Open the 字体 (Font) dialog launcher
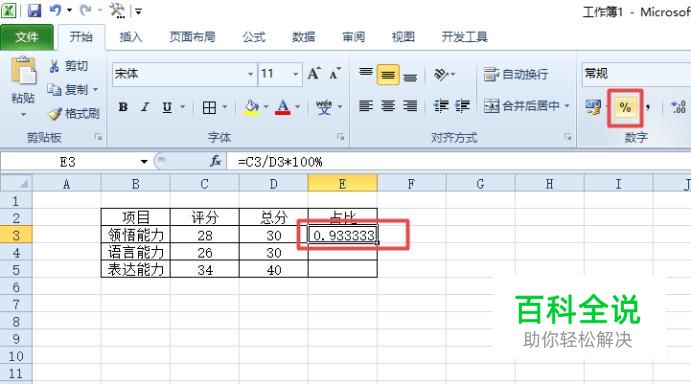This screenshot has height=384, width=691. (x=340, y=137)
